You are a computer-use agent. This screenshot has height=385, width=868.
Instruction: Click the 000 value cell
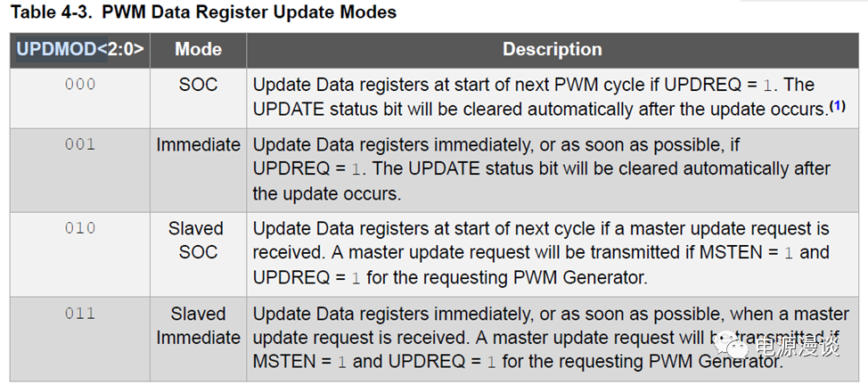pyautogui.click(x=80, y=85)
